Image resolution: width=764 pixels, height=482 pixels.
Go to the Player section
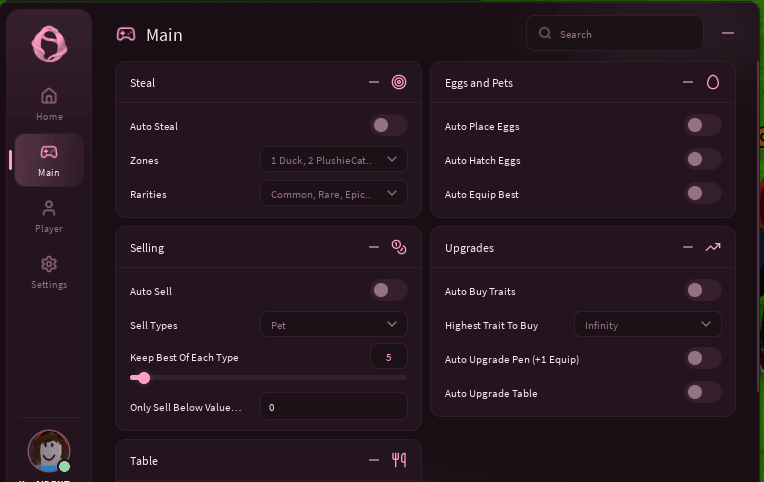click(49, 216)
